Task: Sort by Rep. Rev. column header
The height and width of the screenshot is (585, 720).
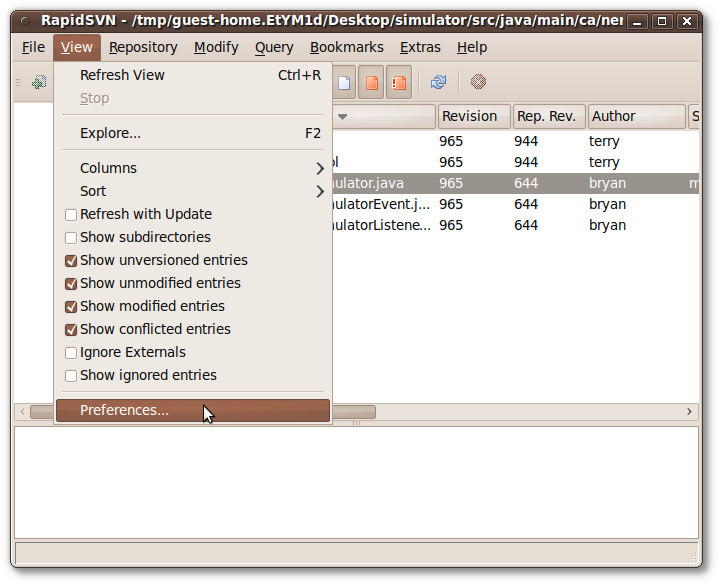Action: (549, 116)
